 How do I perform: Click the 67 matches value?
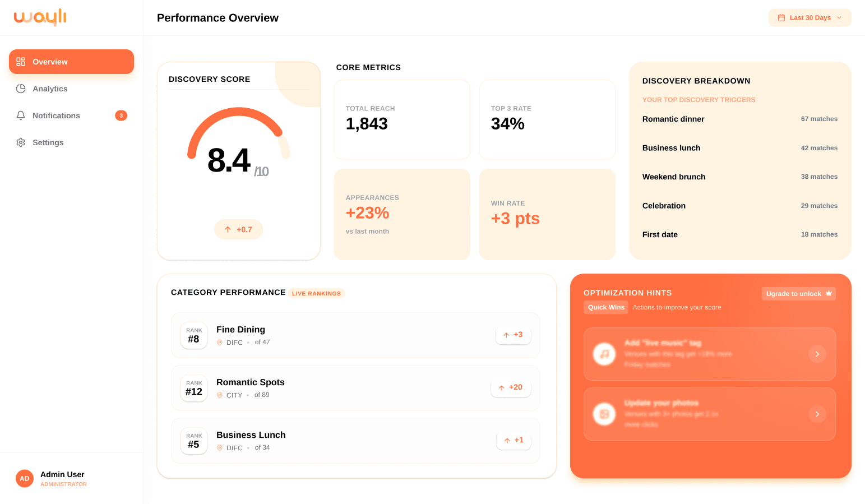[819, 119]
